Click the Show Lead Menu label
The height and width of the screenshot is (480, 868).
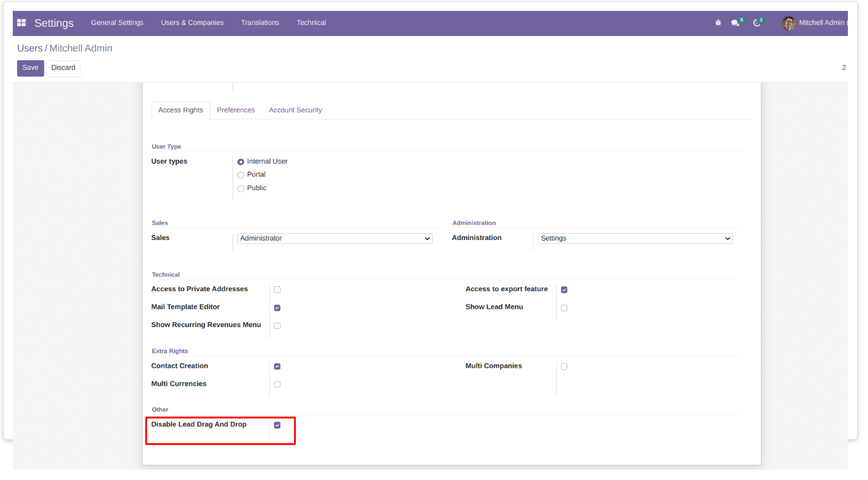pyautogui.click(x=494, y=307)
